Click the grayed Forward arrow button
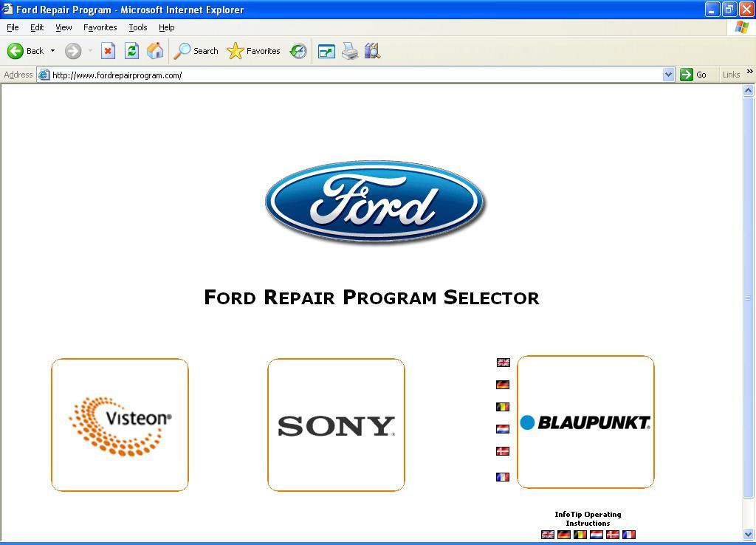 click(x=73, y=51)
